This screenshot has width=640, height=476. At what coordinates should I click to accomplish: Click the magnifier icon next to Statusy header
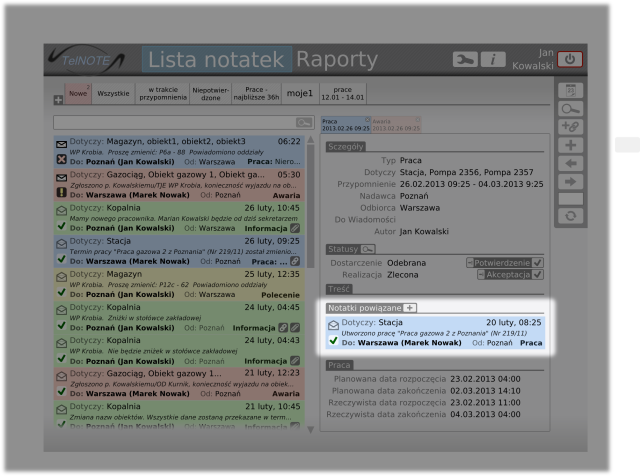coord(367,249)
